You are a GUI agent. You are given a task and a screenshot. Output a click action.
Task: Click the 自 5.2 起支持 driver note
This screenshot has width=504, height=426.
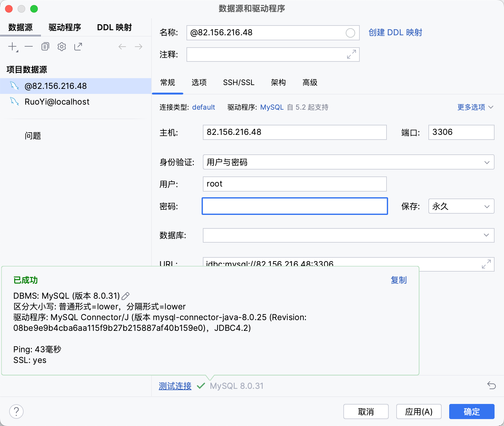[x=307, y=107]
